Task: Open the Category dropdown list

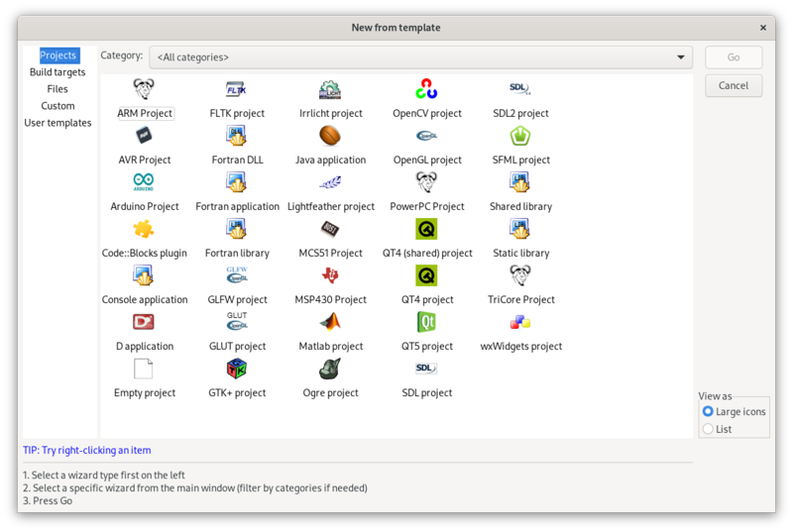Action: coord(421,57)
